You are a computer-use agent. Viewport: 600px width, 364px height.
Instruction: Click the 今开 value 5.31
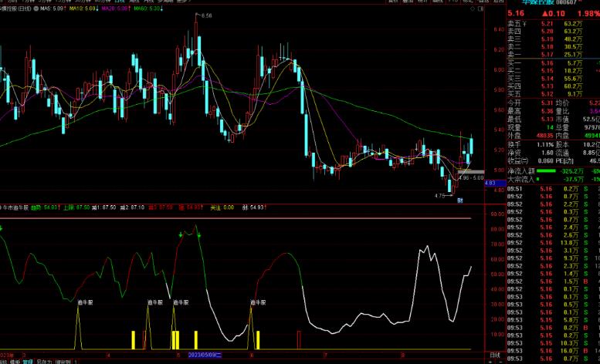click(x=547, y=103)
